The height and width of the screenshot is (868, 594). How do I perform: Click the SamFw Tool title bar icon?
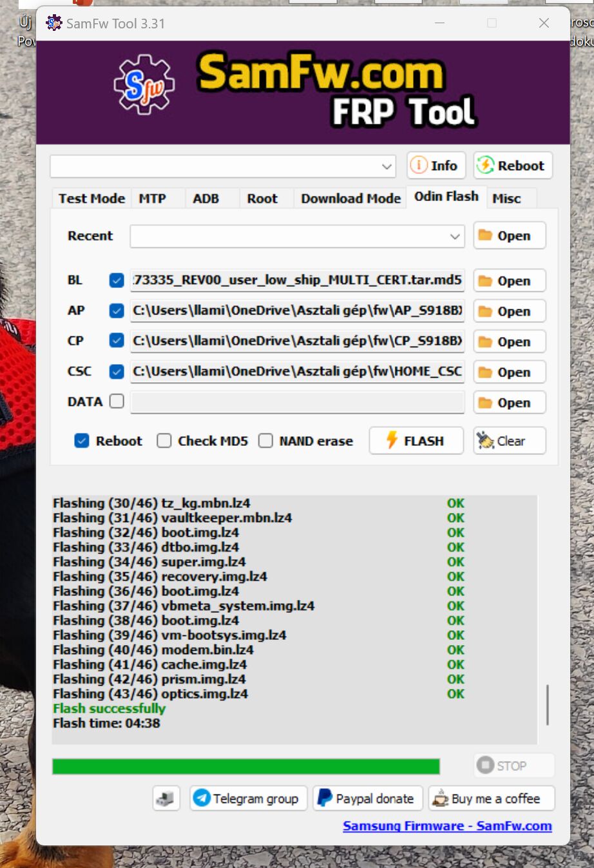[x=54, y=23]
